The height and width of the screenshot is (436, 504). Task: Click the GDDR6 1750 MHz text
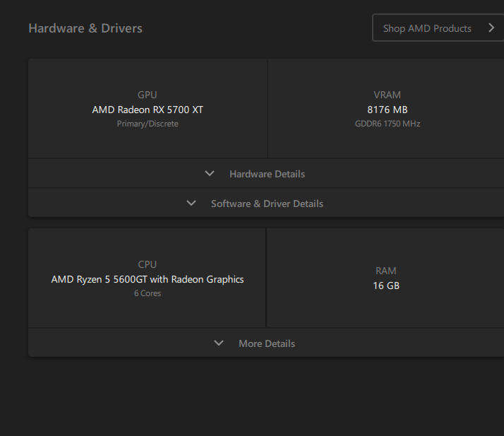tap(388, 124)
